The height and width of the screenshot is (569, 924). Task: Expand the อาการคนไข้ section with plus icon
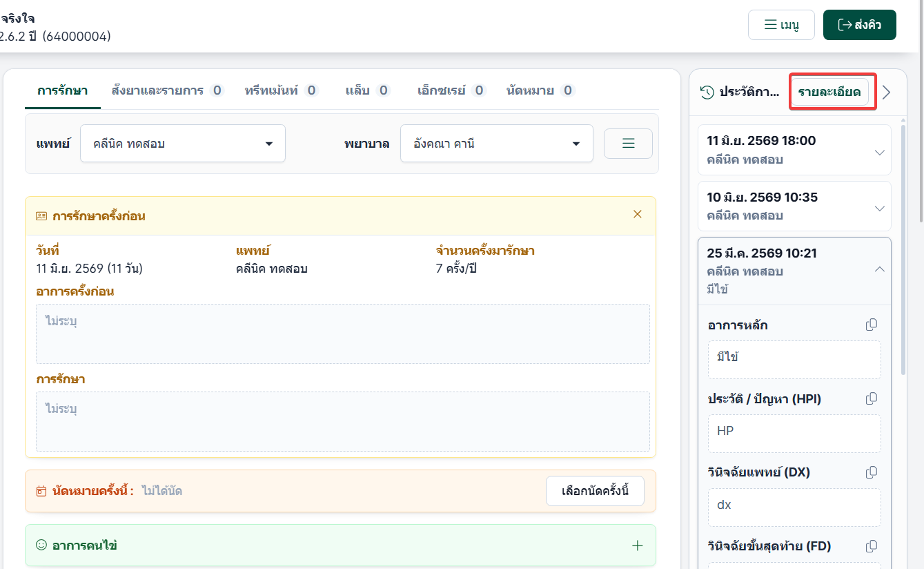638,546
